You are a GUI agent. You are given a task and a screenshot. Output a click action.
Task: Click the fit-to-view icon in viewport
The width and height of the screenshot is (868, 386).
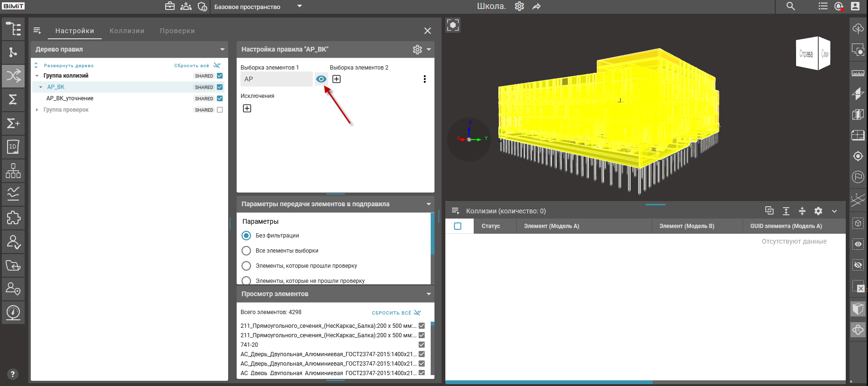(x=453, y=25)
